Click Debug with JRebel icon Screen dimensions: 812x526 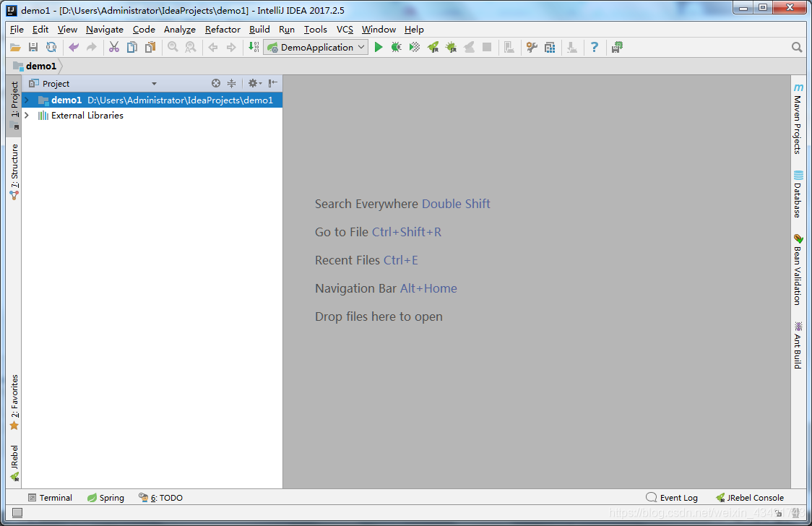pos(451,48)
